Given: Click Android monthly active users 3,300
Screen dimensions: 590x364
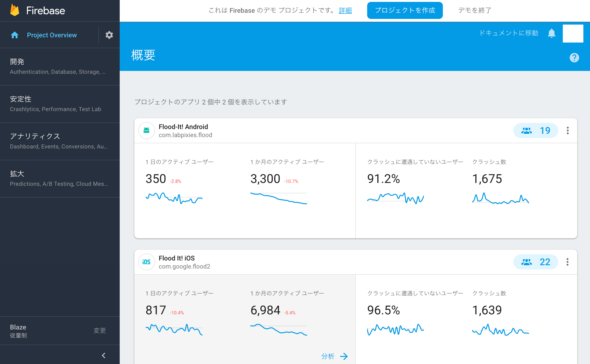Looking at the screenshot, I should [x=265, y=179].
